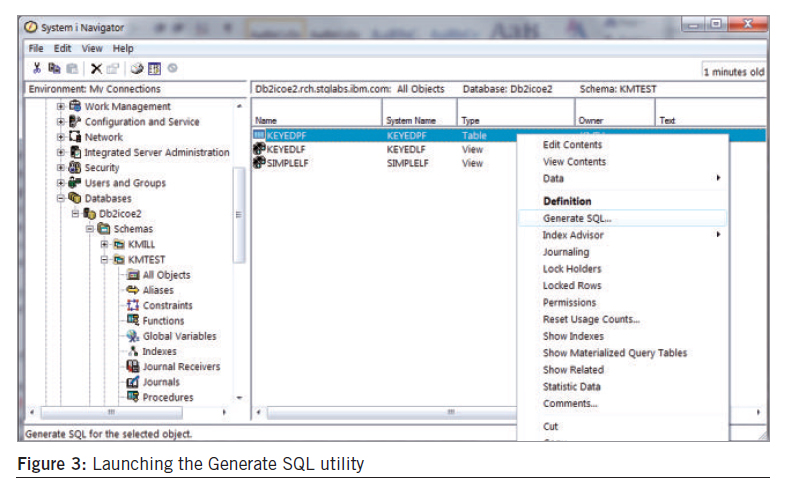The image size is (793, 497).
Task: Click the Databases folder icon
Action: pyautogui.click(x=75, y=198)
